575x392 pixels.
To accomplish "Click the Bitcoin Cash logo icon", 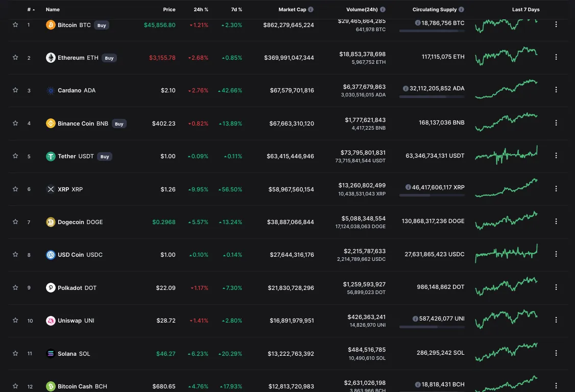I will [51, 386].
